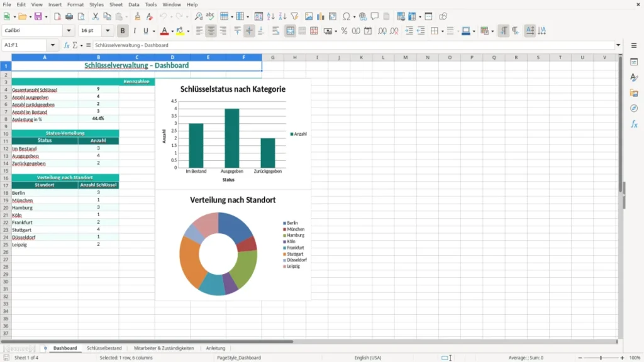
Task: Export directly as PDF
Action: (57, 16)
